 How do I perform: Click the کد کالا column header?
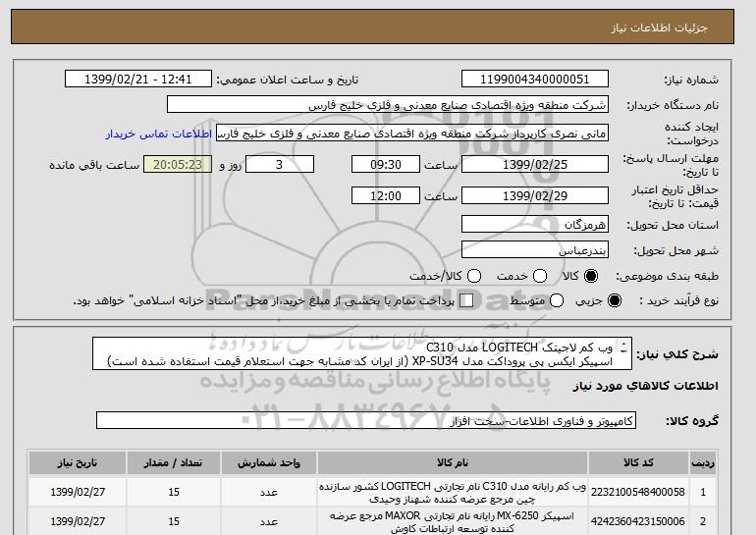[x=638, y=462]
